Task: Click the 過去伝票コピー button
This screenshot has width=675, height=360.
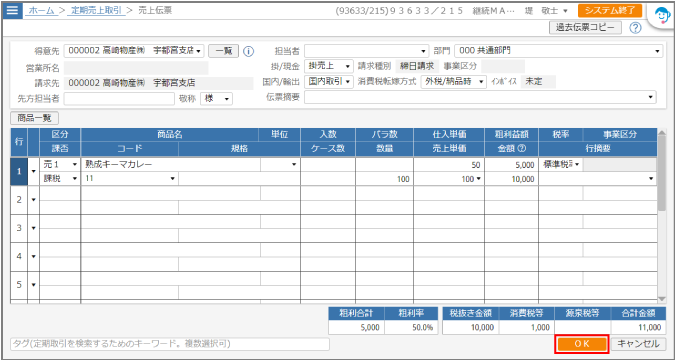Action: coord(585,28)
